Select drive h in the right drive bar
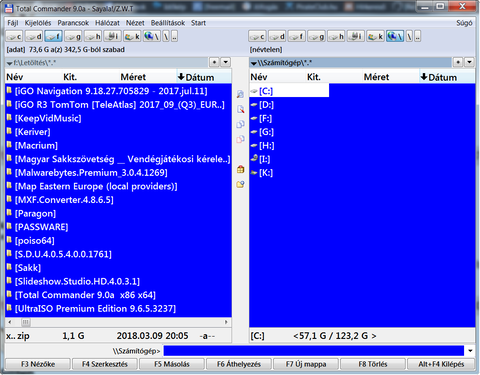 (x=336, y=36)
